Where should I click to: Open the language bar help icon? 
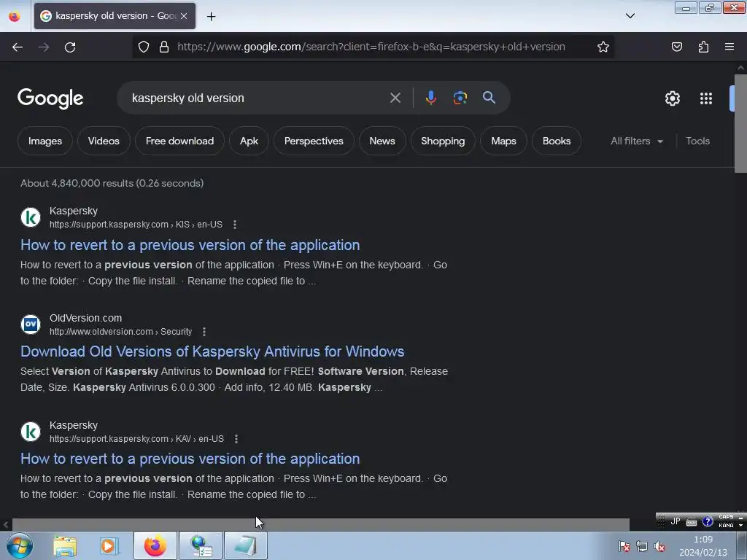click(708, 521)
